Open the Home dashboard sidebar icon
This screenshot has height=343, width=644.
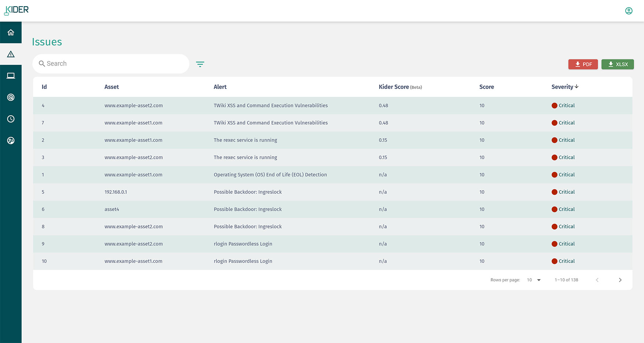tap(11, 33)
